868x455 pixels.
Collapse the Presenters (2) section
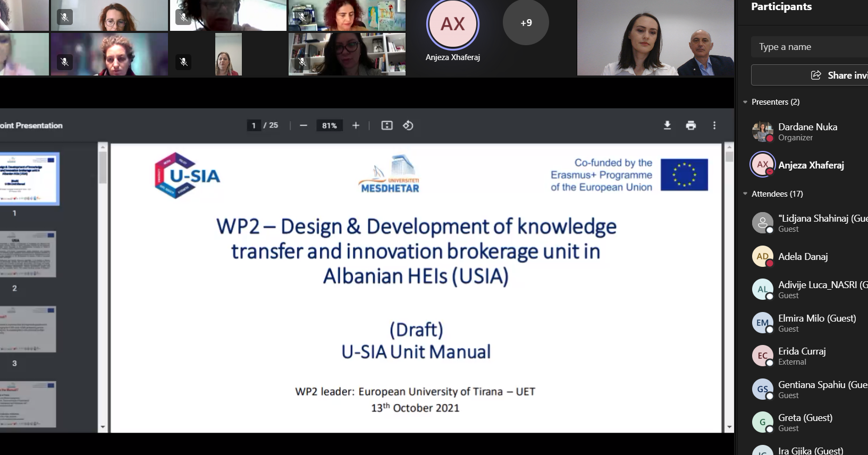(745, 102)
